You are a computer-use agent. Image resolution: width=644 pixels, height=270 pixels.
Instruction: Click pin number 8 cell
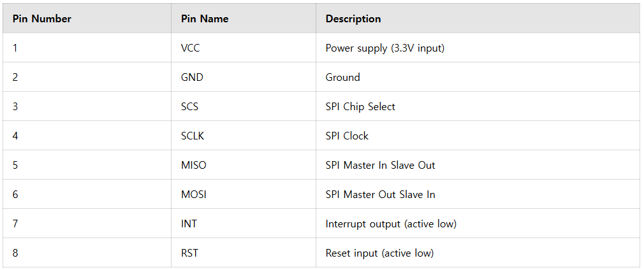(15, 253)
